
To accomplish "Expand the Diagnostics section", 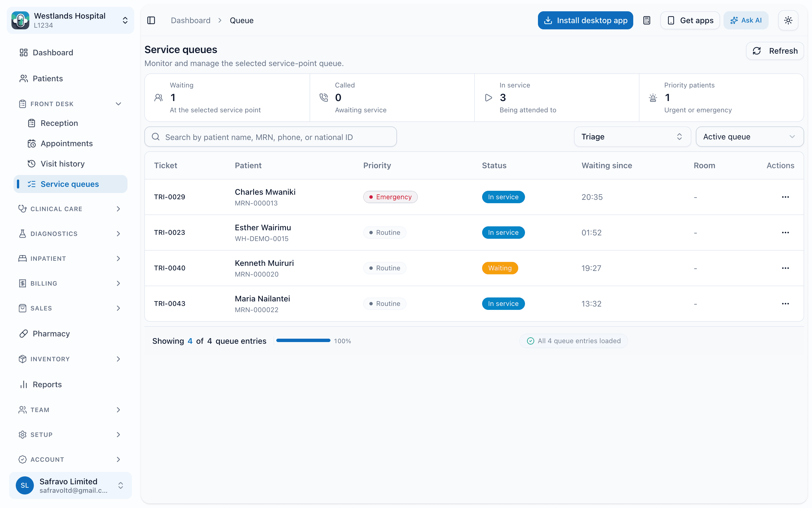I will tap(70, 234).
